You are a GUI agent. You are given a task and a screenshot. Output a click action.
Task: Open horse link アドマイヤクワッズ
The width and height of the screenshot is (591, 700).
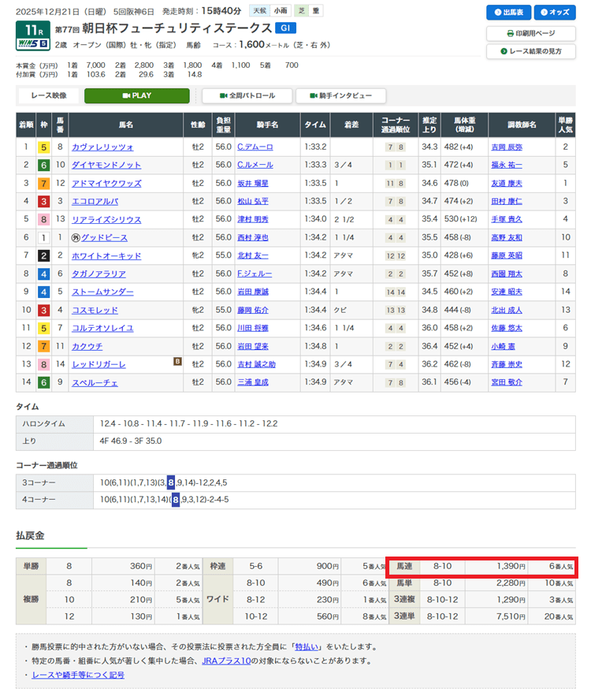(x=106, y=183)
